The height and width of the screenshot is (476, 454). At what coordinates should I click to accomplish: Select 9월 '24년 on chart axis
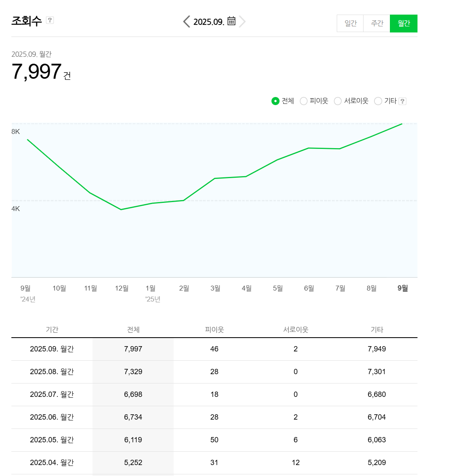(26, 288)
